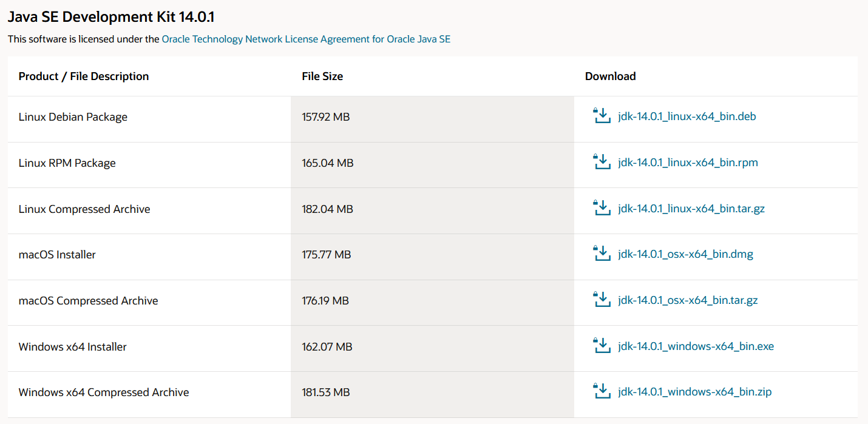868x424 pixels.
Task: Download jdk-14.0.1_linux-x64_bin.tar.gz
Action: (691, 209)
